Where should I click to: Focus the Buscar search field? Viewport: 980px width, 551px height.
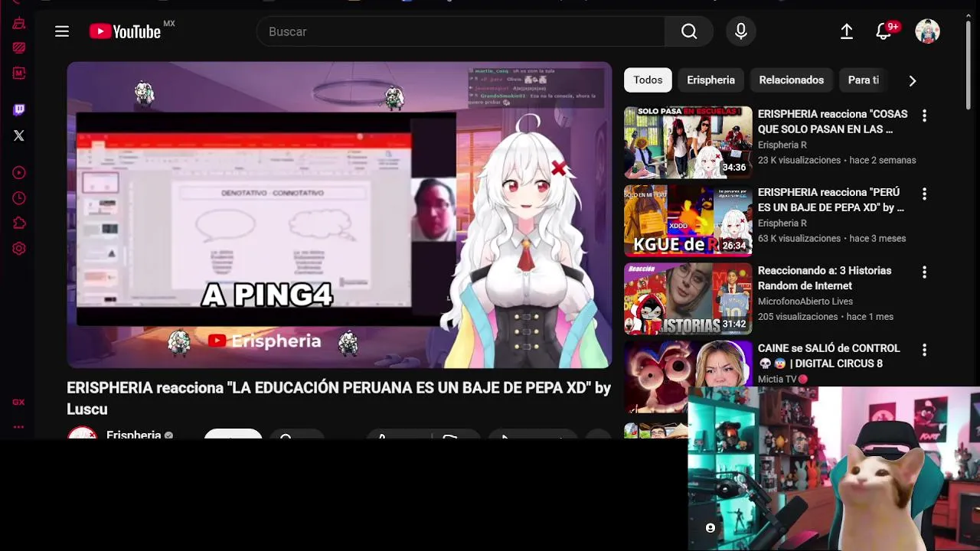click(461, 31)
